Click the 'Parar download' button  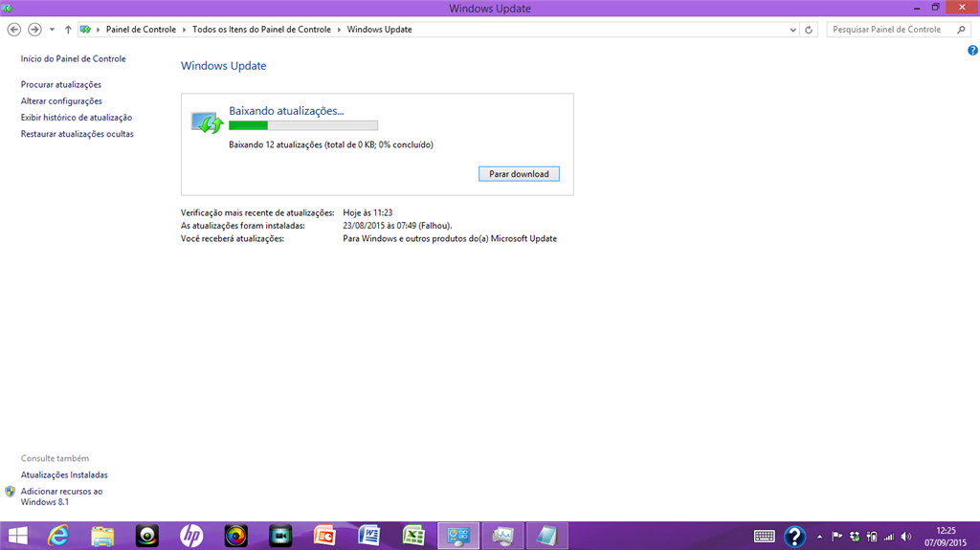click(x=519, y=174)
